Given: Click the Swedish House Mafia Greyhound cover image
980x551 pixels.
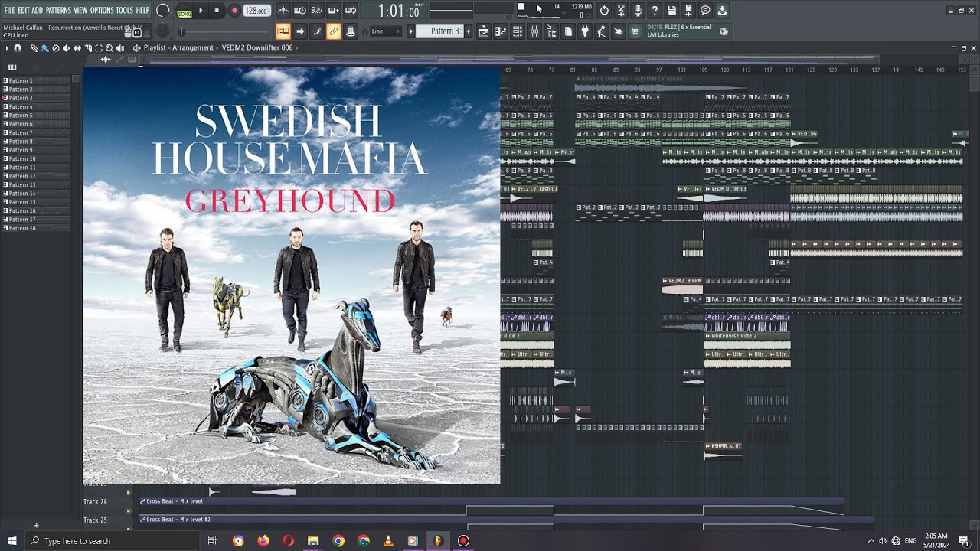Looking at the screenshot, I should [x=292, y=275].
